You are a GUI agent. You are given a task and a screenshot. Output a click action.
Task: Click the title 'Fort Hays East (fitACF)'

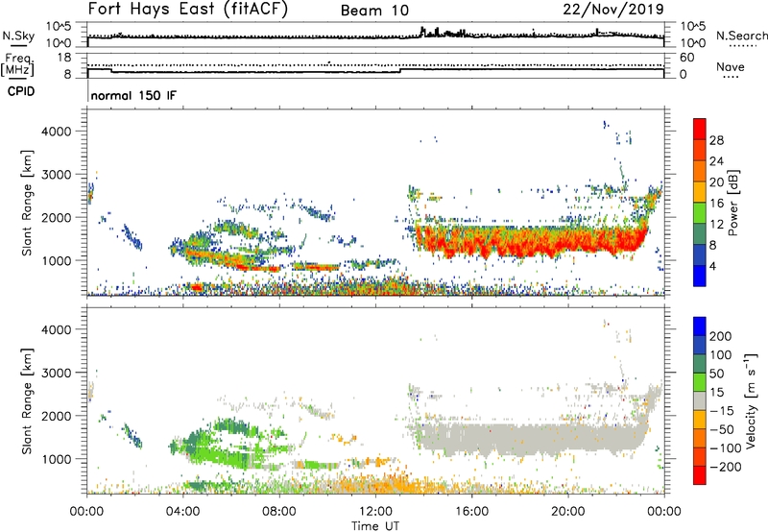click(188, 10)
